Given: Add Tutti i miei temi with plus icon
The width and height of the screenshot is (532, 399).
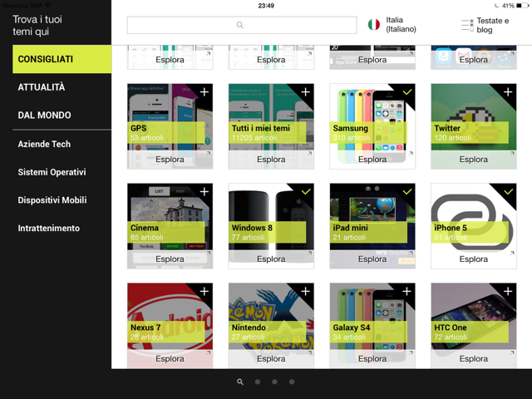Looking at the screenshot, I should 305,92.
